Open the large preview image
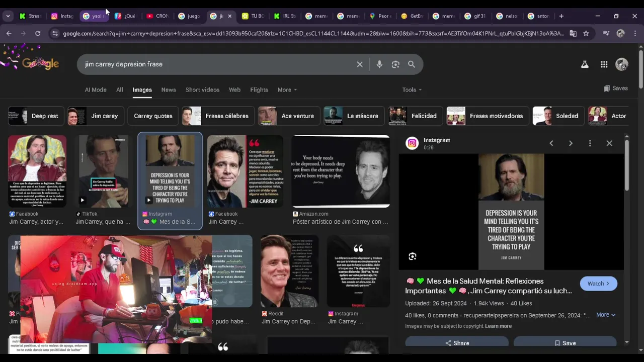 [511, 212]
